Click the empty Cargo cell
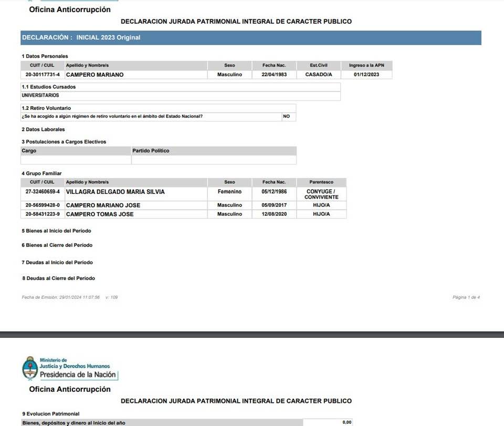This screenshot has width=504, height=426. click(76, 160)
